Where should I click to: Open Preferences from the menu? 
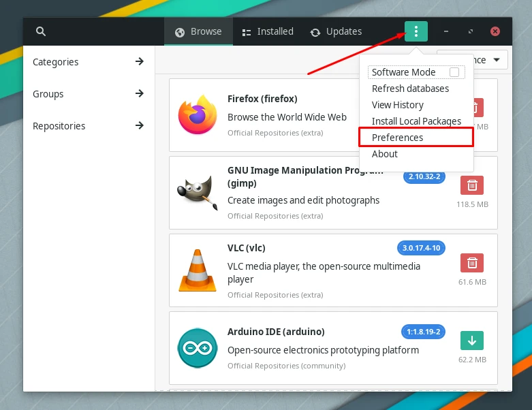pos(416,138)
